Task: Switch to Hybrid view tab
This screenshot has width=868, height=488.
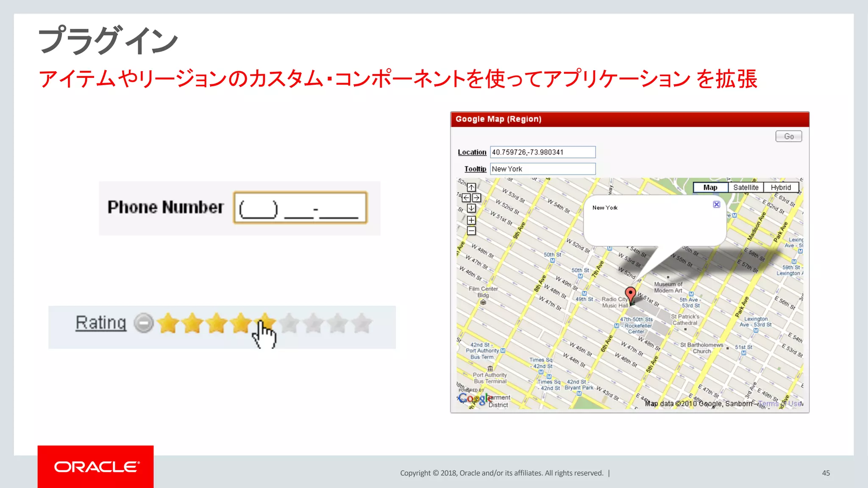Action: (x=781, y=187)
